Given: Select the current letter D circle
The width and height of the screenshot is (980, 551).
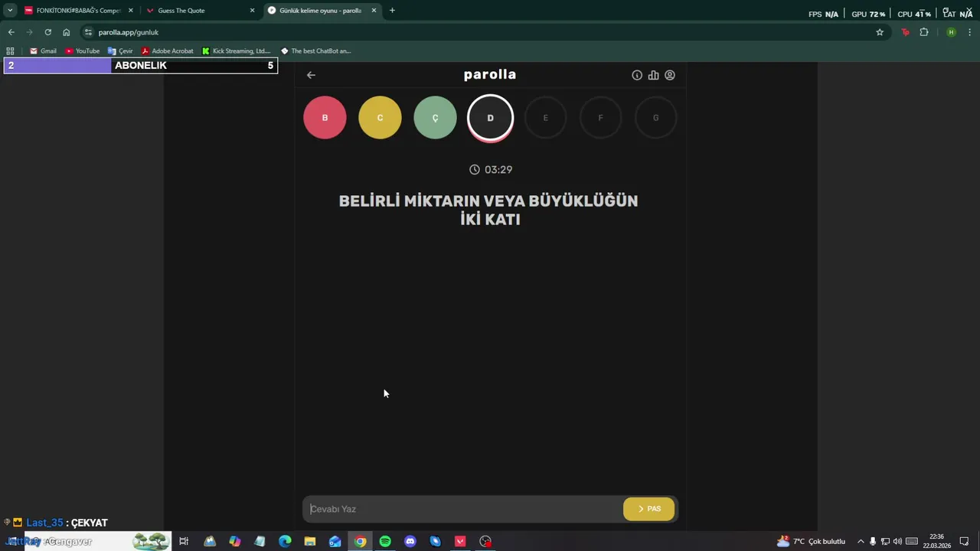Looking at the screenshot, I should tap(490, 118).
